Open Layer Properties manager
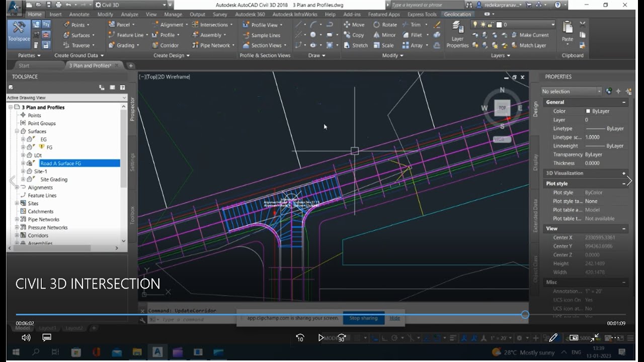The height and width of the screenshot is (362, 644). (x=457, y=34)
